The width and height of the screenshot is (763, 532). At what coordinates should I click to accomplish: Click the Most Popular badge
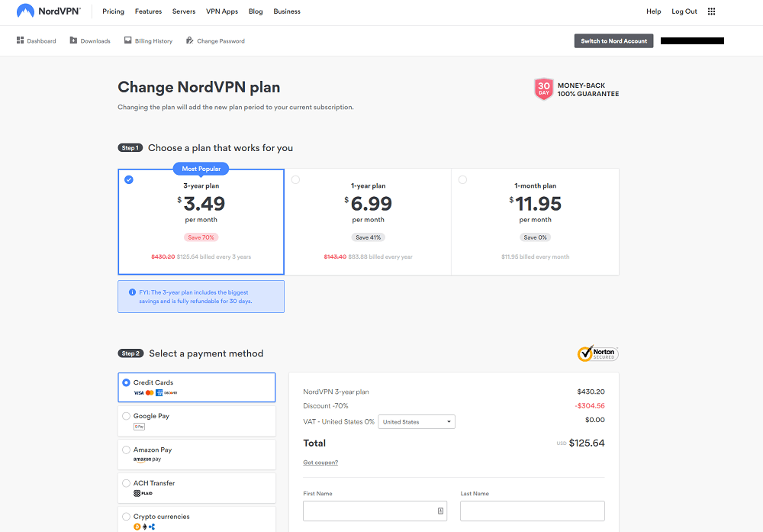[201, 169]
